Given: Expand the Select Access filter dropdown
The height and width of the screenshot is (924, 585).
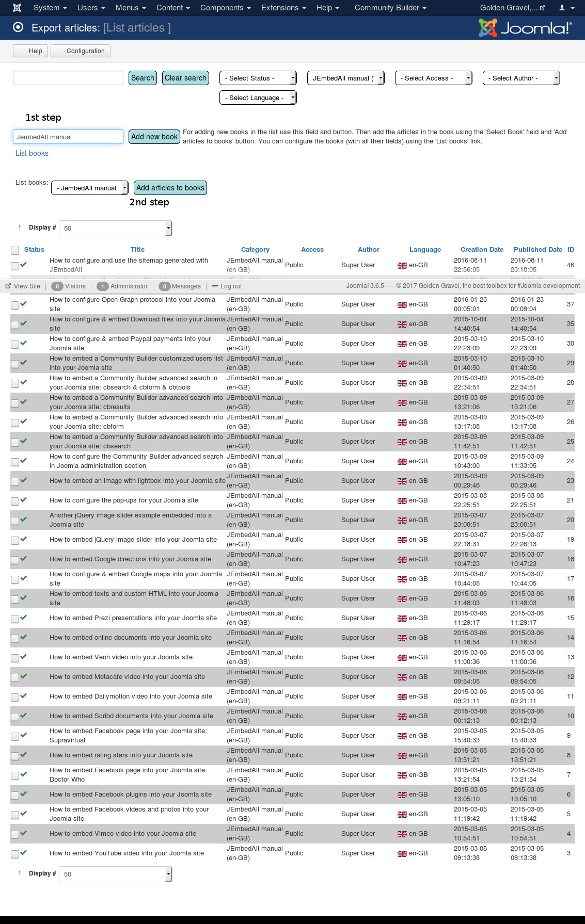Looking at the screenshot, I should click(434, 78).
